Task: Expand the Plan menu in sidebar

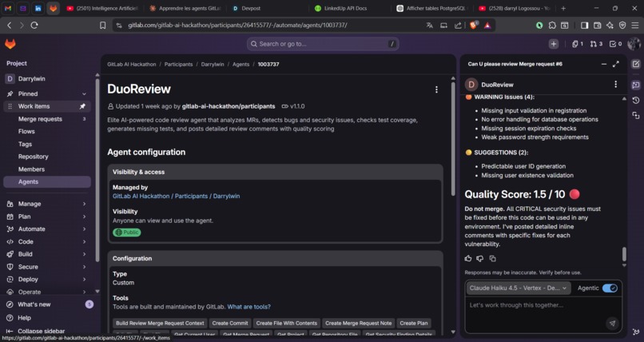Action: [47, 217]
